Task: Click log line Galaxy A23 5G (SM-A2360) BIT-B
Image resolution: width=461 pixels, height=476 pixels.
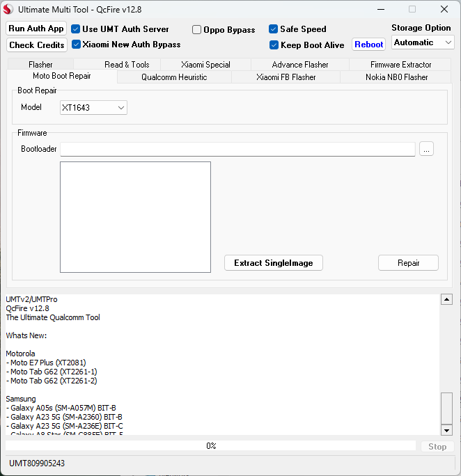Action: click(64, 417)
